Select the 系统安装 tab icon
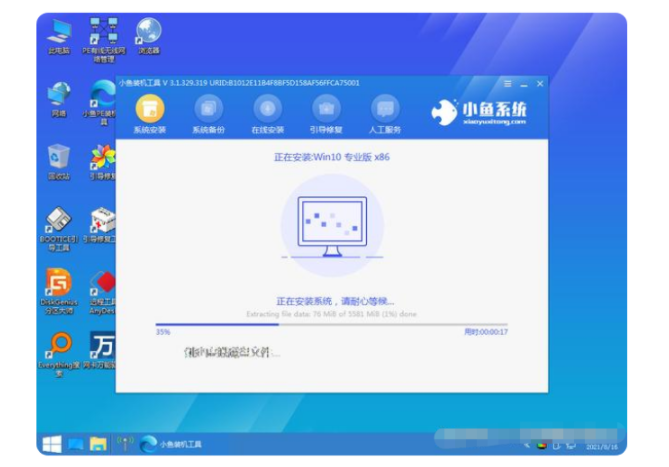 pyautogui.click(x=150, y=109)
